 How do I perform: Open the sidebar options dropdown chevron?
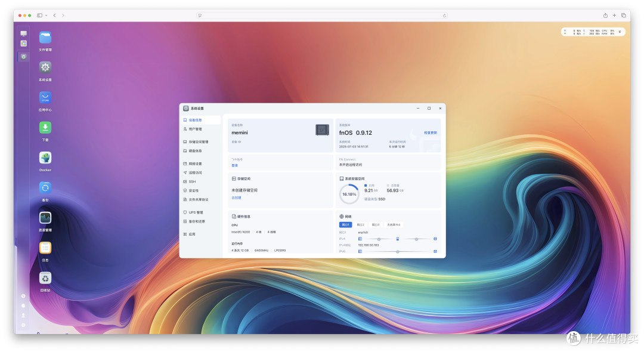46,15
